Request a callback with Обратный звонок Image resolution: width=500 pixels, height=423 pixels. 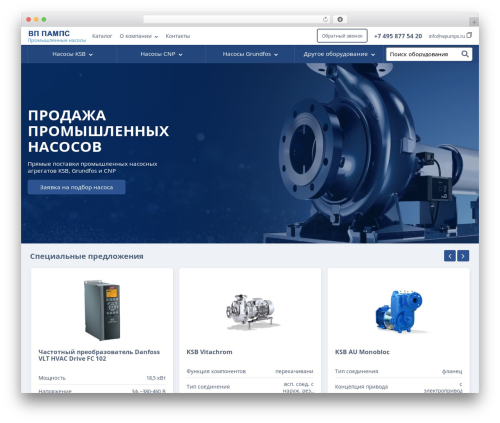[342, 36]
